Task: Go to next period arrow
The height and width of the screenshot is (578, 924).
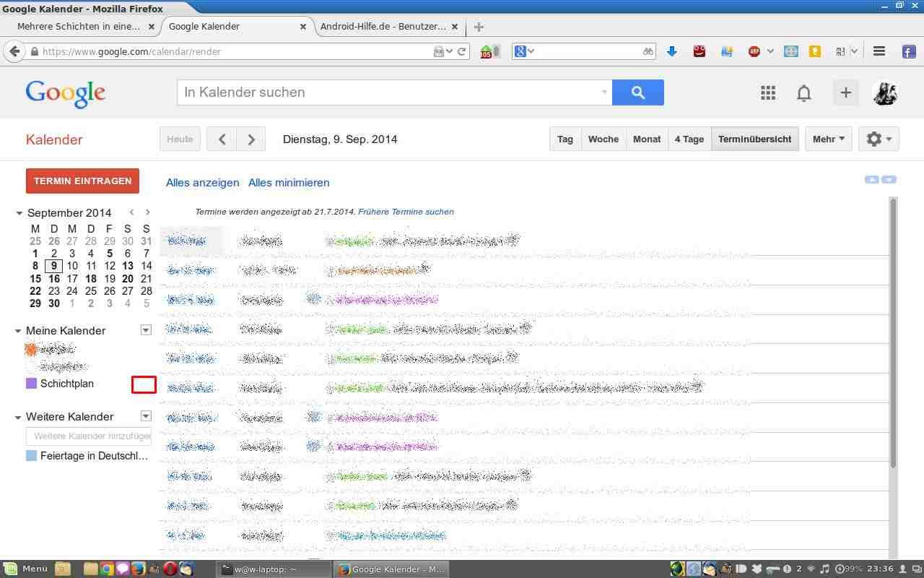Action: pos(251,139)
